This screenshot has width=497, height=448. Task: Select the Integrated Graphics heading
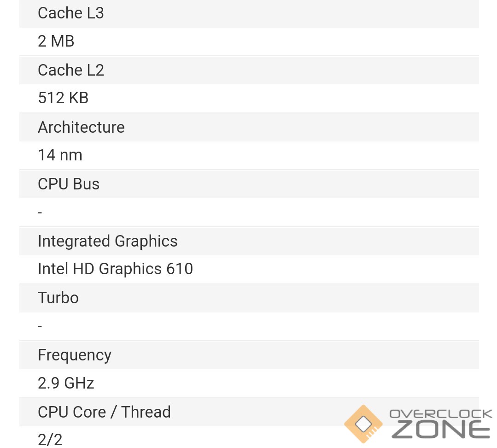(x=107, y=241)
